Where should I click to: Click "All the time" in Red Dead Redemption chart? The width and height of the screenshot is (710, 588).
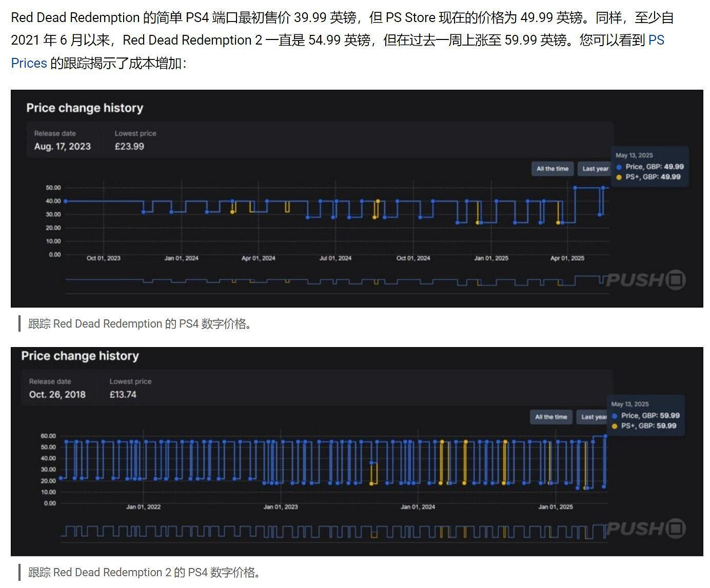pos(552,169)
